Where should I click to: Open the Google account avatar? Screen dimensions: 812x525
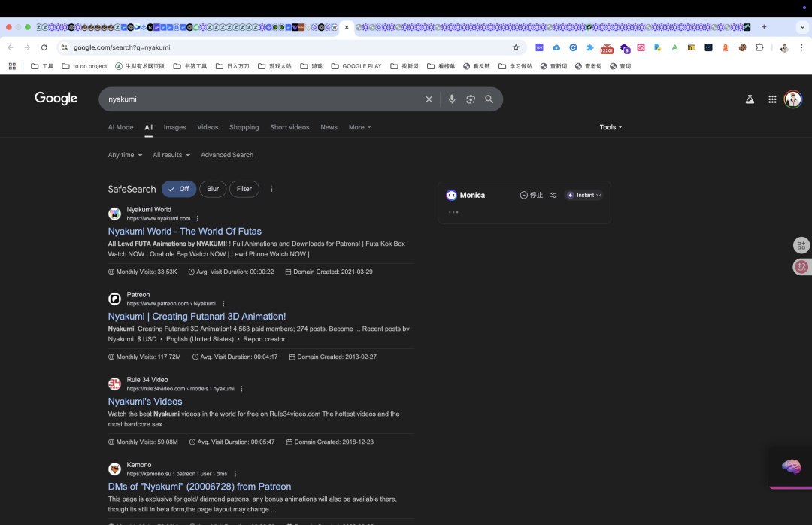[793, 99]
